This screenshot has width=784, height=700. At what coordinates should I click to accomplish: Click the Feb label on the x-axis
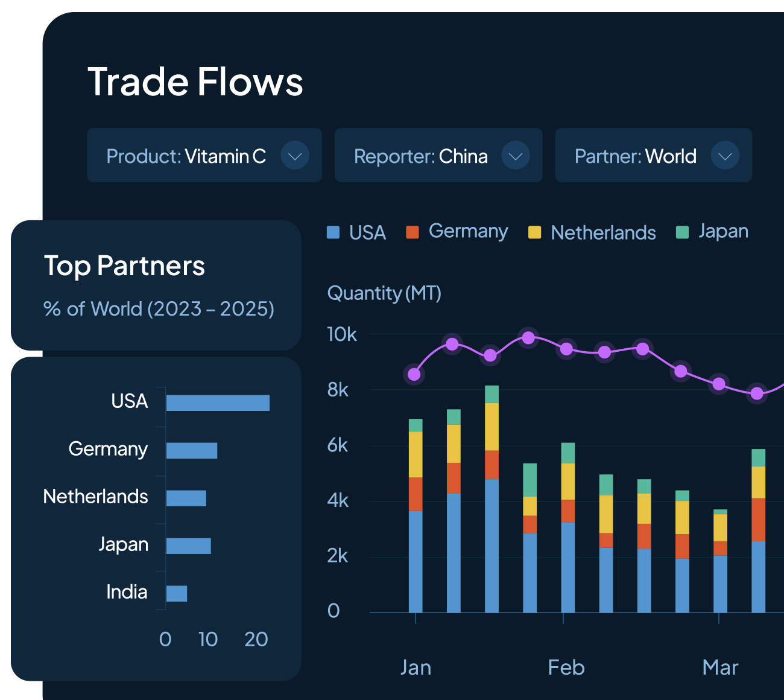[566, 667]
